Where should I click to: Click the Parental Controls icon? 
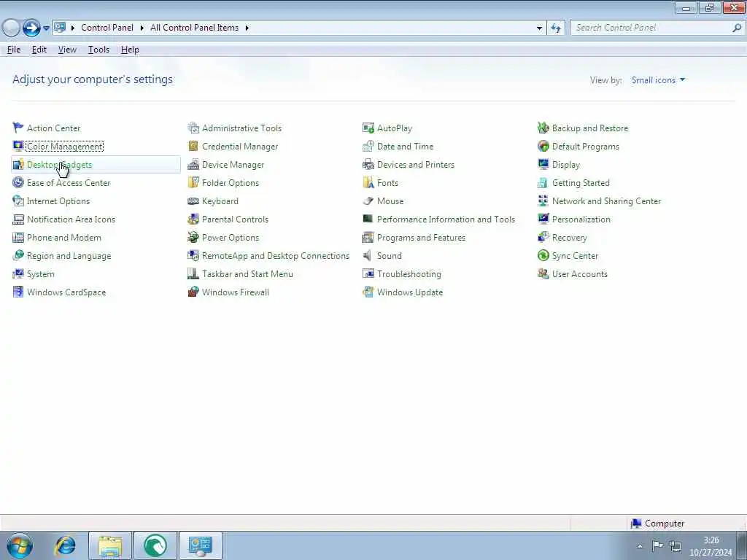[x=193, y=219]
